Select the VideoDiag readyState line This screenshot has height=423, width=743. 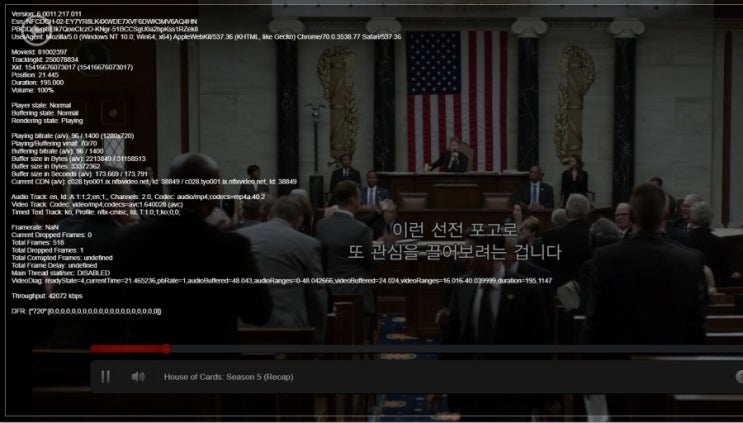pyautogui.click(x=281, y=281)
